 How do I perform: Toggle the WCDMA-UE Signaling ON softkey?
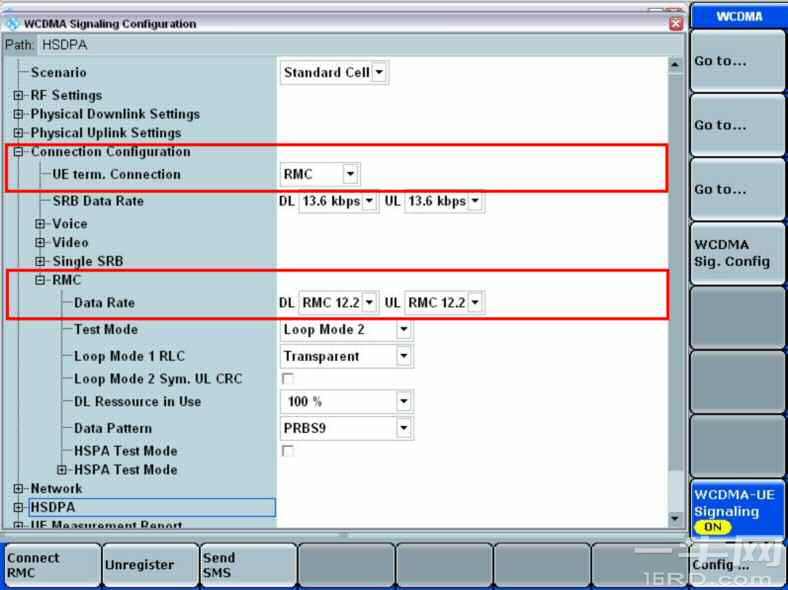(736, 510)
